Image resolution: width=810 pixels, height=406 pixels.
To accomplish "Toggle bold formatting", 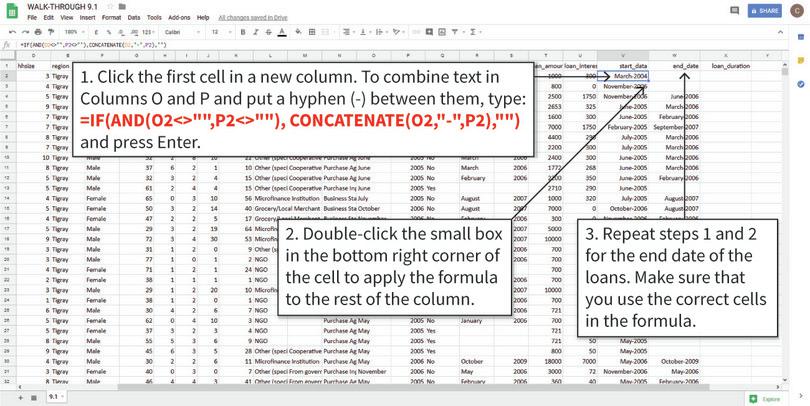I will pyautogui.click(x=243, y=32).
